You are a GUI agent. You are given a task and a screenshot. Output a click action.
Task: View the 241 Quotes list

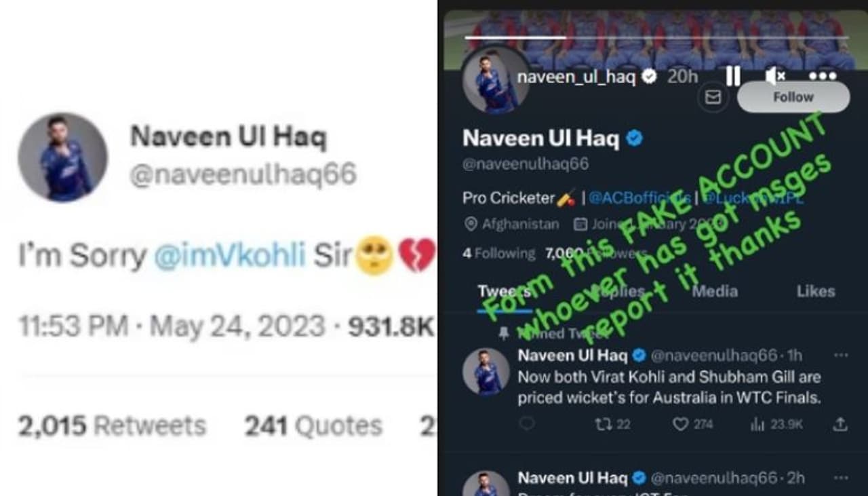click(x=313, y=426)
